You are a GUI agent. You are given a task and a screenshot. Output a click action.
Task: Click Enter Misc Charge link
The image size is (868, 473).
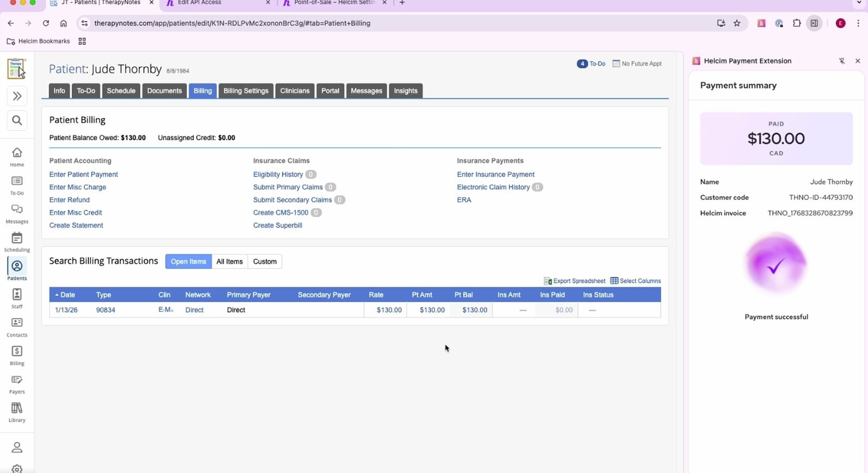(78, 187)
